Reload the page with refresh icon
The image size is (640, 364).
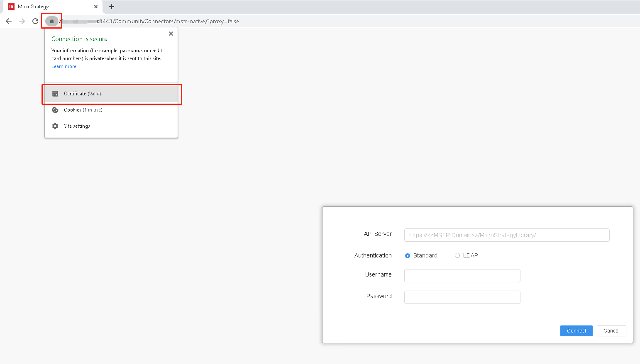(x=35, y=21)
